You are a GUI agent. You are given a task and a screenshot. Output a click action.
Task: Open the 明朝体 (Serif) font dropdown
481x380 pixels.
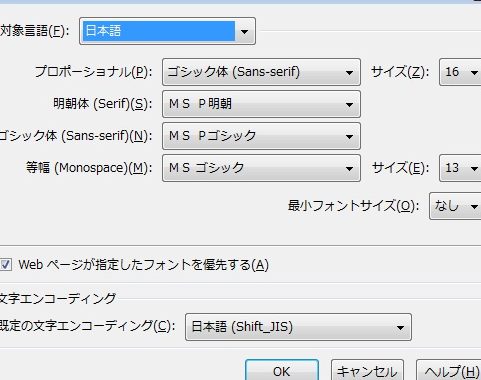coord(261,104)
